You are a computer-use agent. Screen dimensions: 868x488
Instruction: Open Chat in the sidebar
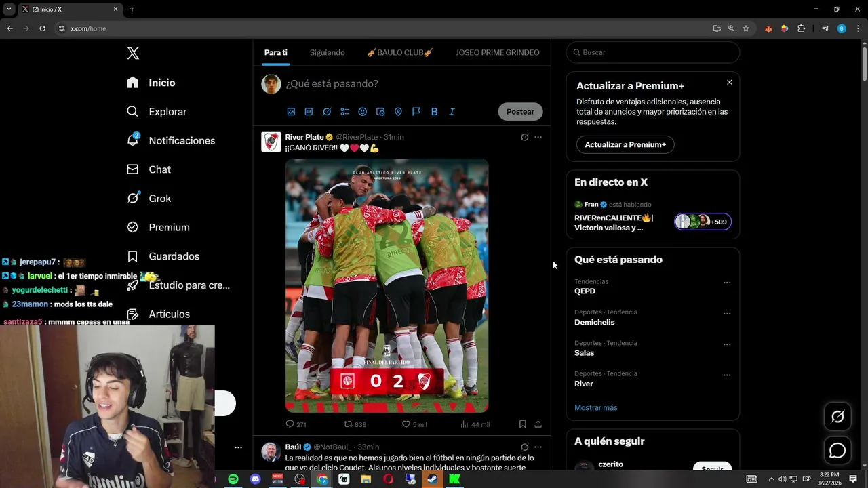[149, 169]
